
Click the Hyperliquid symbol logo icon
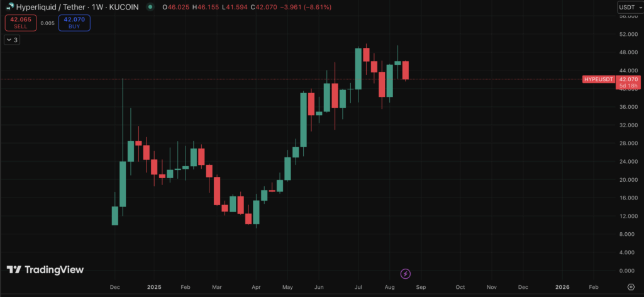(9, 7)
